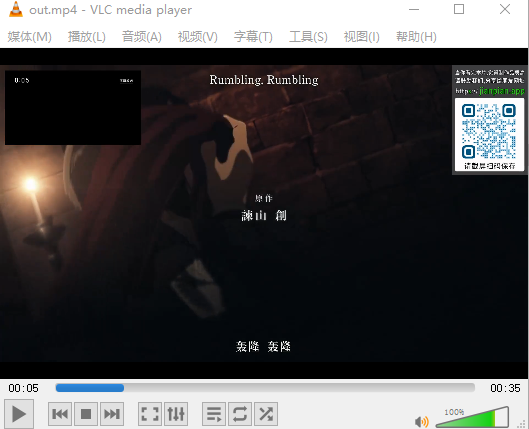Toggle loop repeat mode
This screenshot has height=429, width=529.
(x=240, y=414)
